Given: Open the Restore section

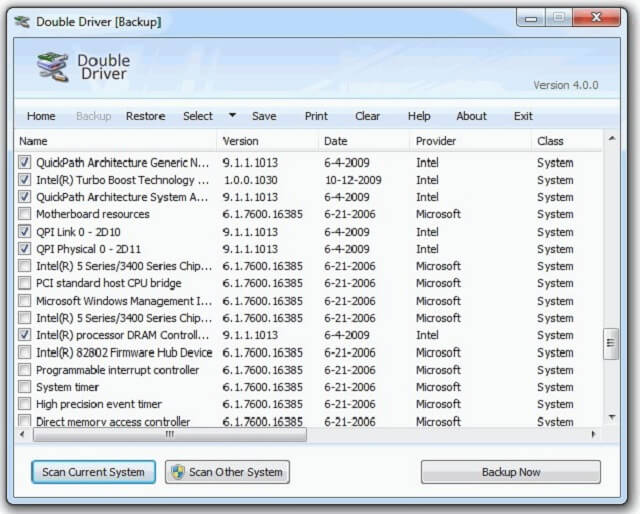Looking at the screenshot, I should coord(145,116).
